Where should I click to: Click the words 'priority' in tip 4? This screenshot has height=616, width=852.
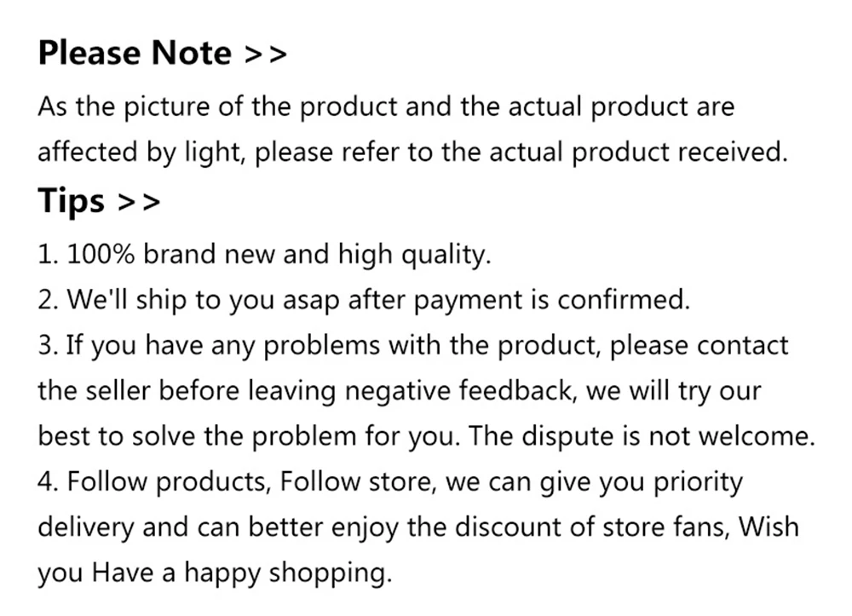click(x=698, y=482)
